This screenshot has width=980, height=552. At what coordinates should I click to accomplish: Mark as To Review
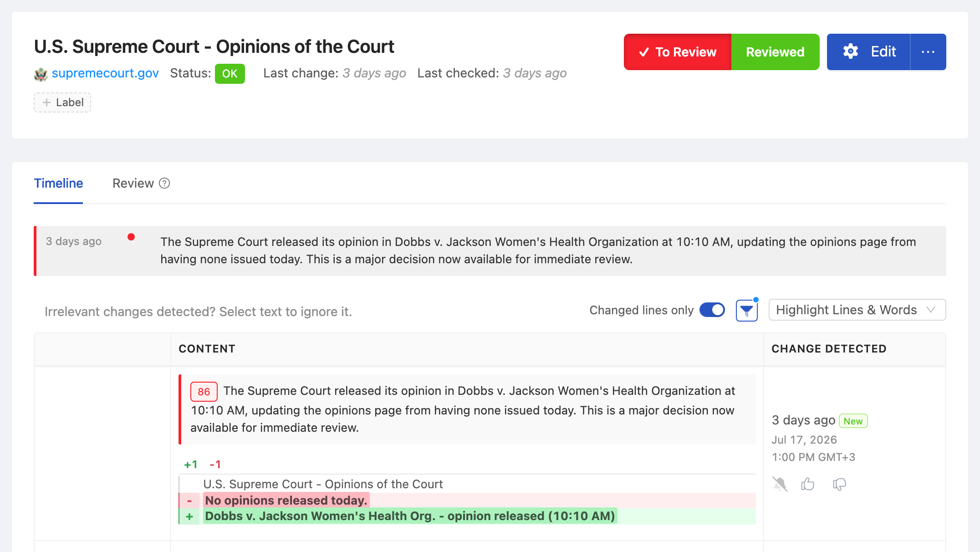click(678, 52)
